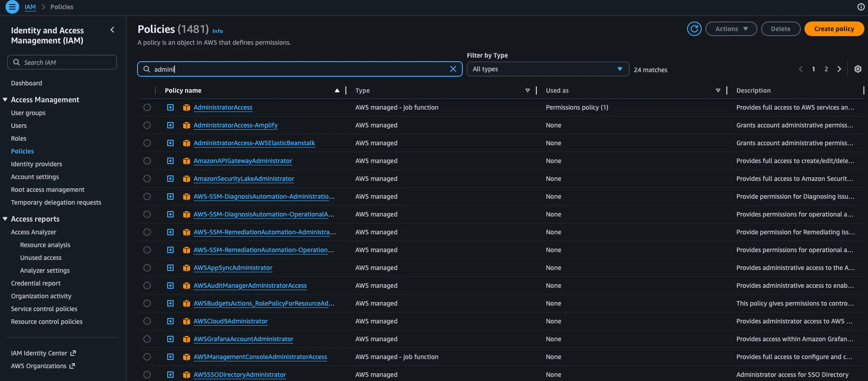Click the IAM breadcrumb link

coord(30,7)
